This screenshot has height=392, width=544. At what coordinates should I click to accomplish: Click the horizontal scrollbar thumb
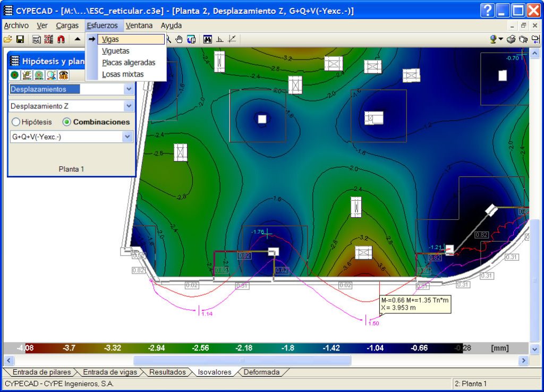tap(242, 361)
